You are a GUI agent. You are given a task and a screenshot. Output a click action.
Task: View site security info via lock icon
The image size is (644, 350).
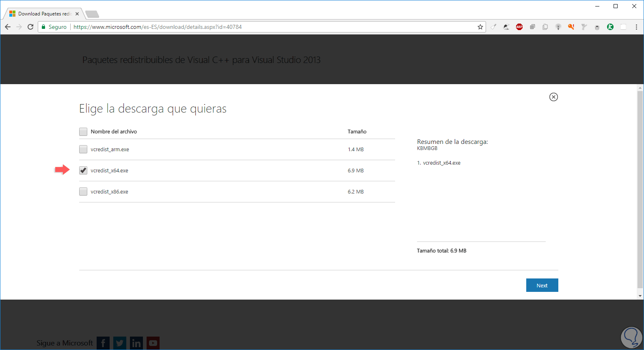43,27
